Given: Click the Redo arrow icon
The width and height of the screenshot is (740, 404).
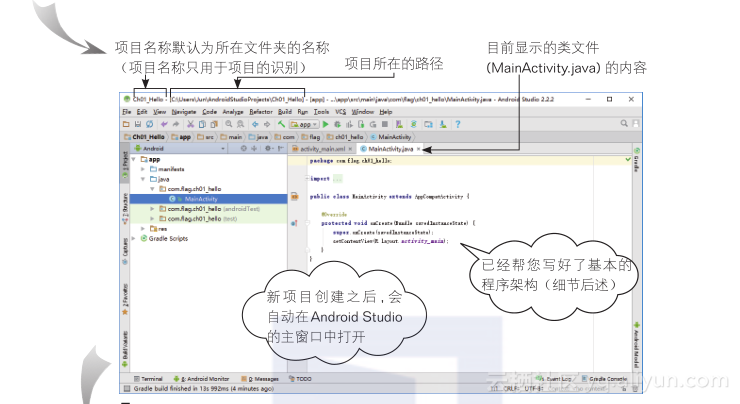Looking at the screenshot, I should tap(176, 124).
